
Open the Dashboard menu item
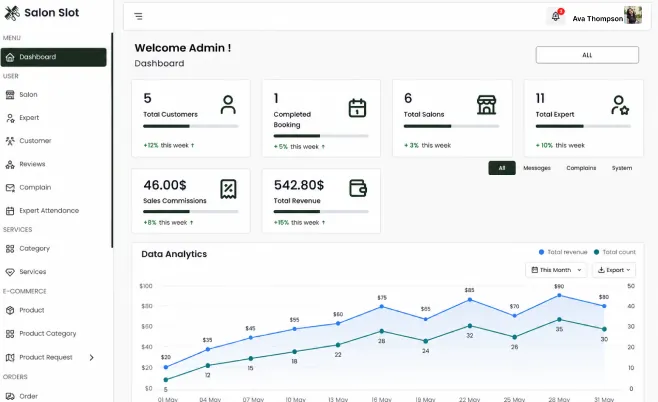53,57
